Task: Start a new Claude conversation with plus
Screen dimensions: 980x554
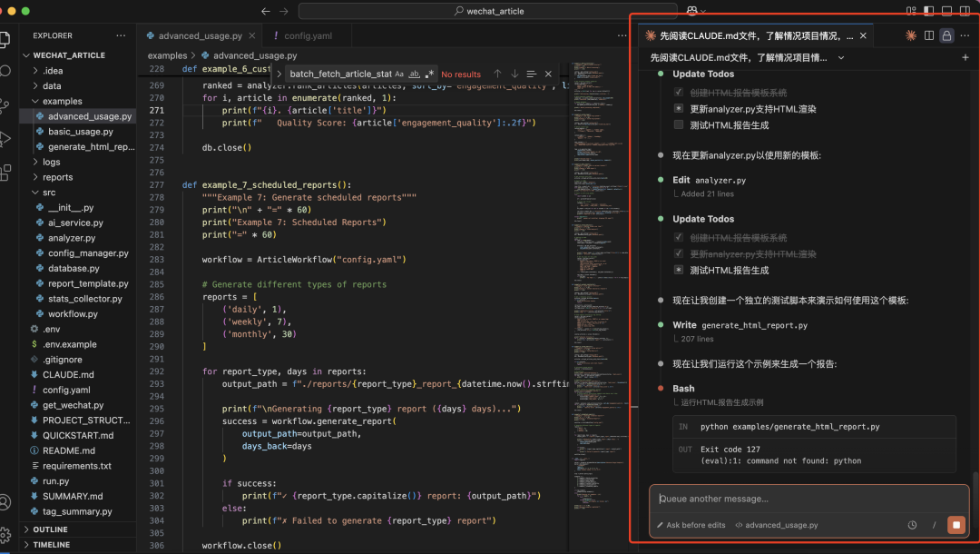Action: pos(965,57)
